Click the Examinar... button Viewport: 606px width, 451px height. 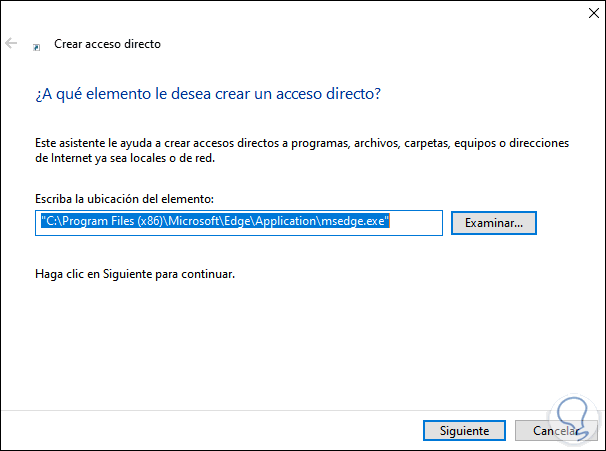494,222
